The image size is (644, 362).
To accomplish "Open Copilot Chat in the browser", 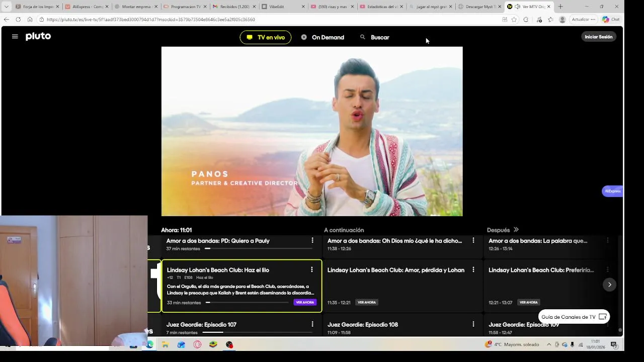I will point(611,19).
